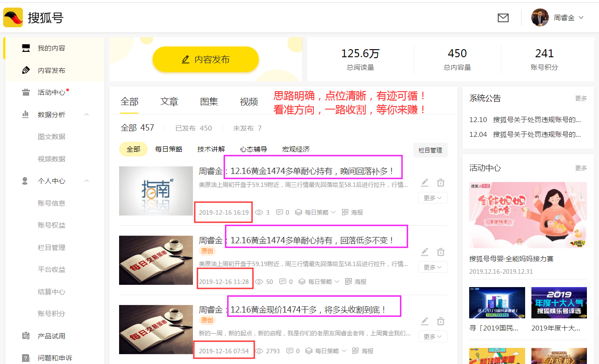This screenshot has width=599, height=364.
Task: Expand 更多 dropdown for the 11:28 article
Action: click(433, 267)
